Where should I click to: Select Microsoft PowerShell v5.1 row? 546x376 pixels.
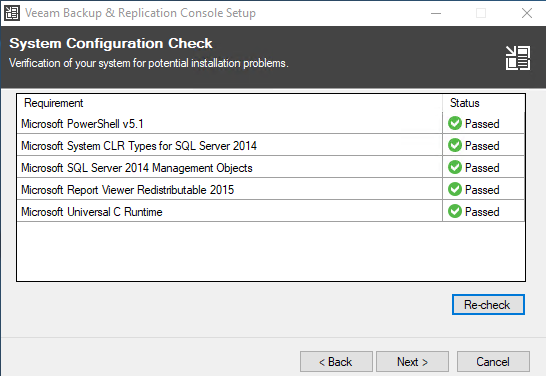coord(271,124)
